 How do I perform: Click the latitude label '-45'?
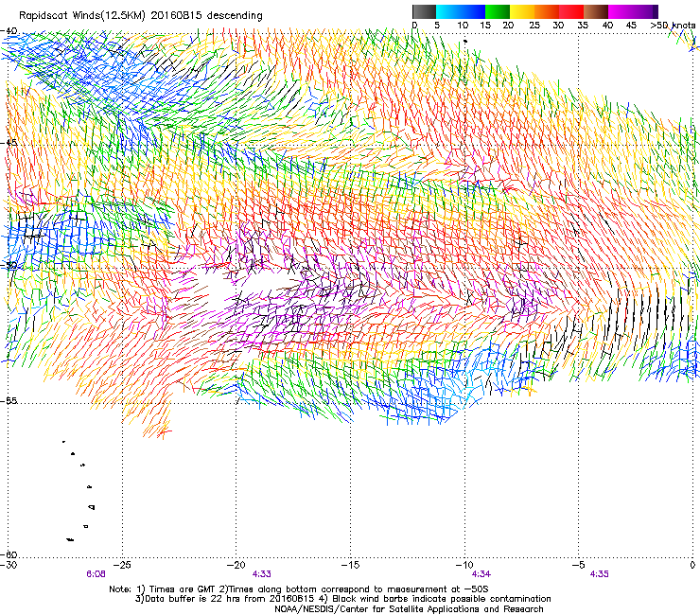tap(9, 143)
